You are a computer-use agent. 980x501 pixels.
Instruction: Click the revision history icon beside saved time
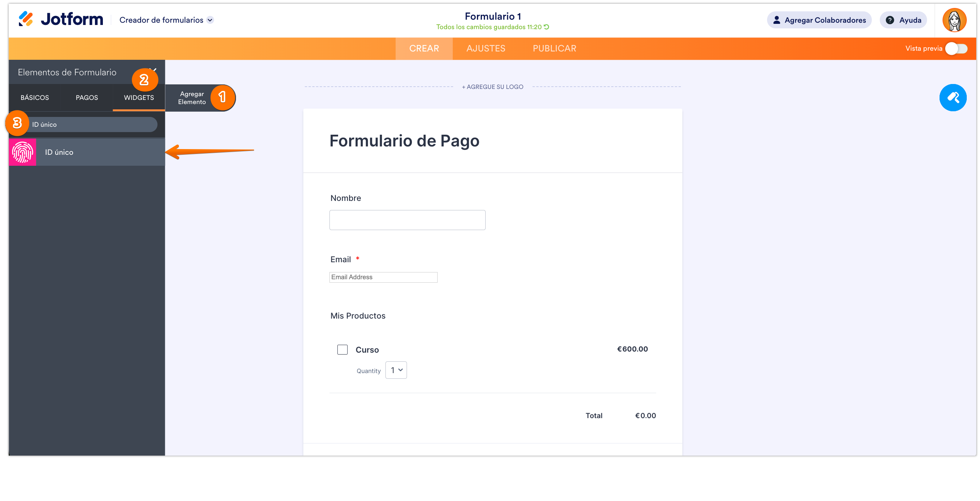(x=546, y=26)
